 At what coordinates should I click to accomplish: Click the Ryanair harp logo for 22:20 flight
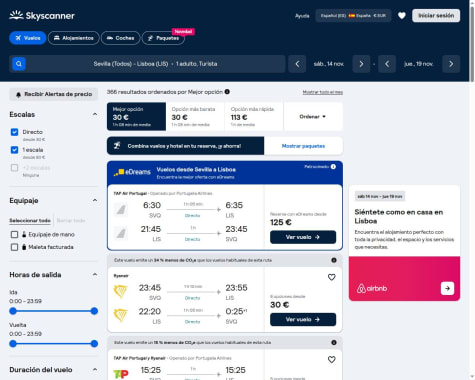[120, 315]
